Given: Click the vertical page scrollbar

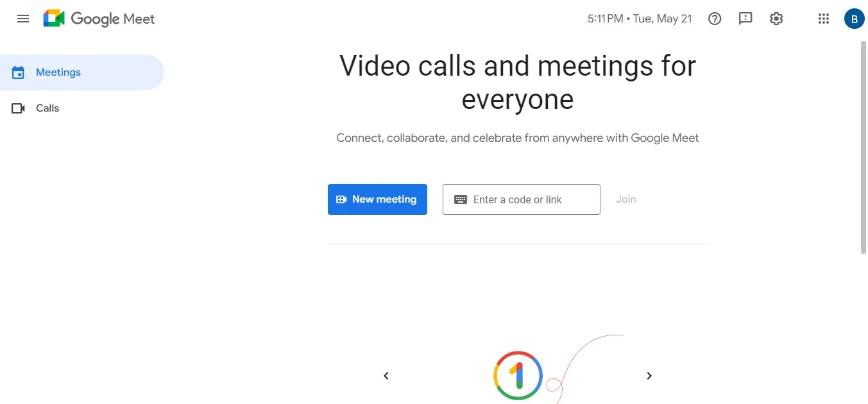Looking at the screenshot, I should 863,147.
